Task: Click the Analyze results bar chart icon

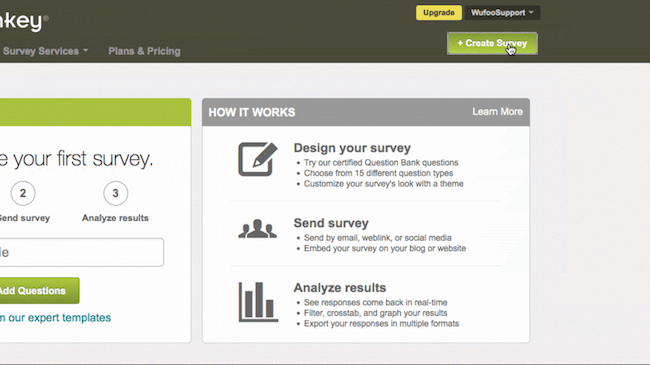Action: [258, 302]
